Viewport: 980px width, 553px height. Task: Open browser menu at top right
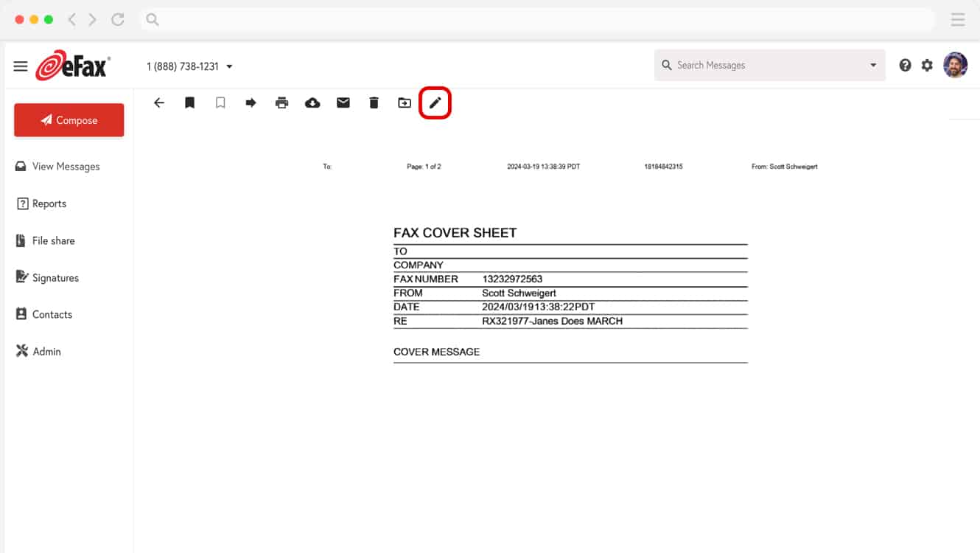[x=957, y=19]
